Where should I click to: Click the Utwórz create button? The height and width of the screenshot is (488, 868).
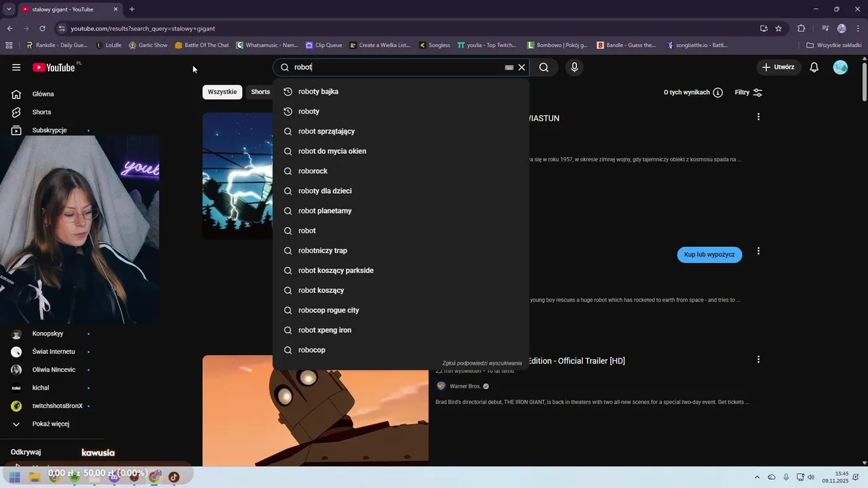(x=778, y=67)
